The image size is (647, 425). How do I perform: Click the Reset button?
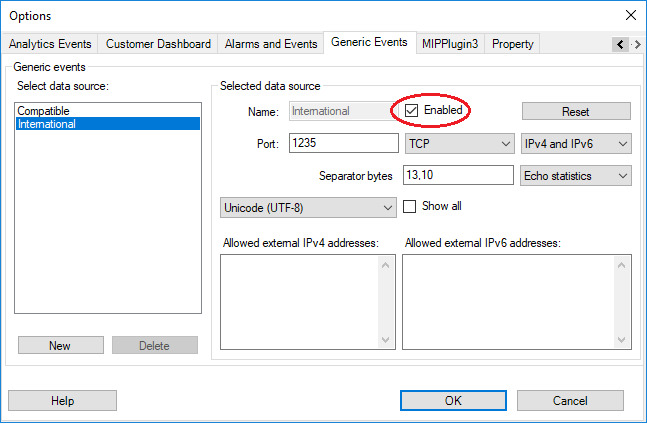(575, 111)
